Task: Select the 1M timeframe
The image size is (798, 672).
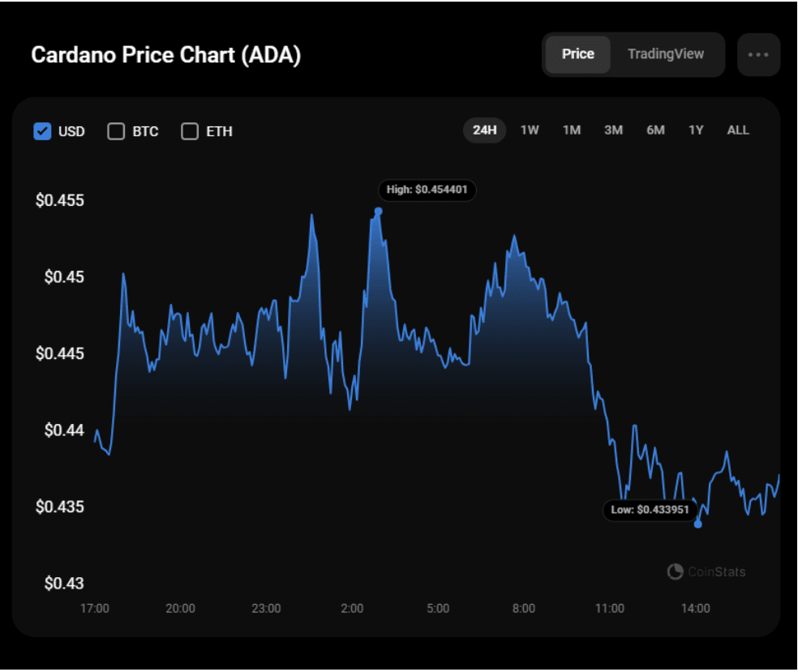Action: pyautogui.click(x=571, y=130)
